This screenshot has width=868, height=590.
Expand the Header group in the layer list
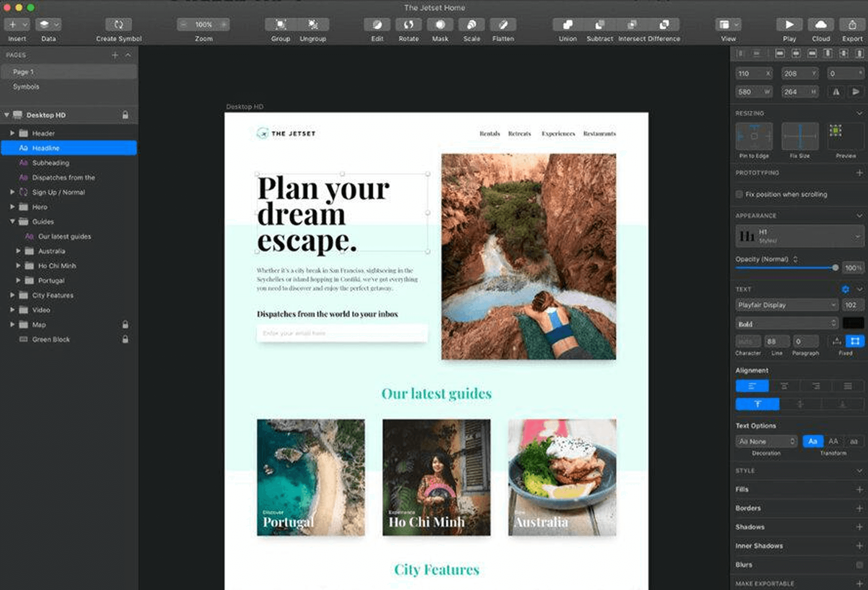pyautogui.click(x=12, y=133)
